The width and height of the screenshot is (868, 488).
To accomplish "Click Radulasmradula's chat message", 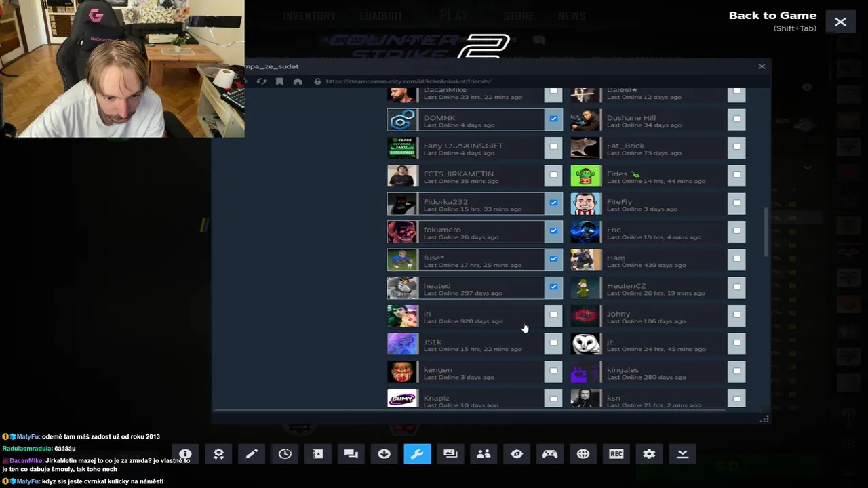I will point(39,449).
